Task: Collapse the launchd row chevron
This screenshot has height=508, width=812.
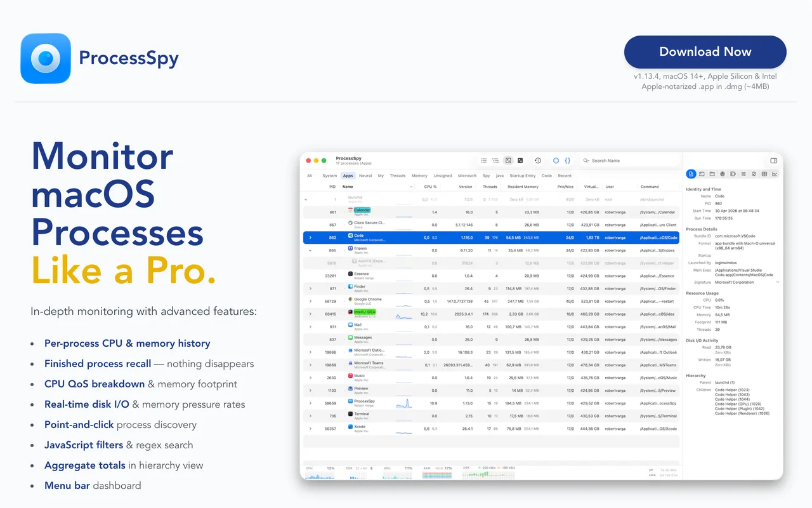Action: (x=306, y=199)
